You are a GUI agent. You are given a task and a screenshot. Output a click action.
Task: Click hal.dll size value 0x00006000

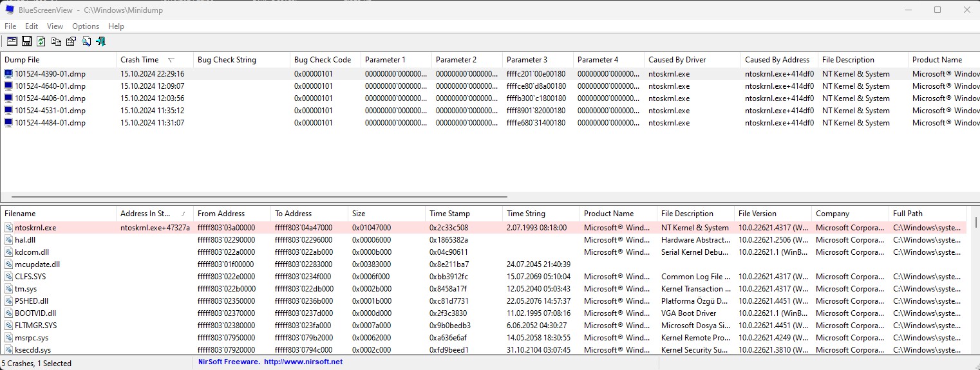[372, 240]
